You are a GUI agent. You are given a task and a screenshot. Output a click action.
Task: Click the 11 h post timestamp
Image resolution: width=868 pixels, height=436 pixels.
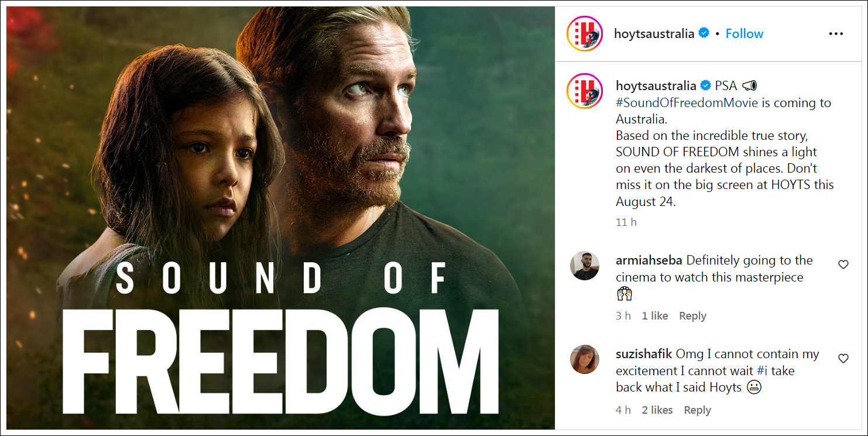[626, 222]
